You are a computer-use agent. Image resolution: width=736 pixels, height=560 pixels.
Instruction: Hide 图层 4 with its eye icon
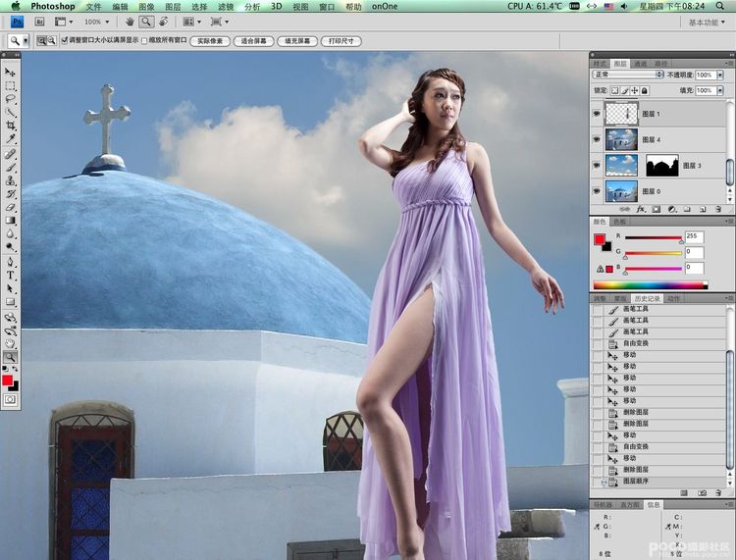[x=596, y=140]
